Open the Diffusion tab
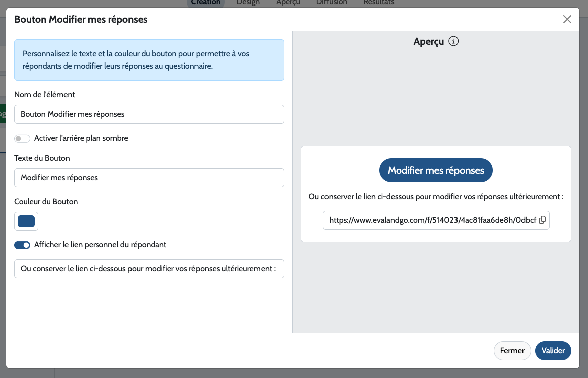The image size is (588, 378). point(332,3)
